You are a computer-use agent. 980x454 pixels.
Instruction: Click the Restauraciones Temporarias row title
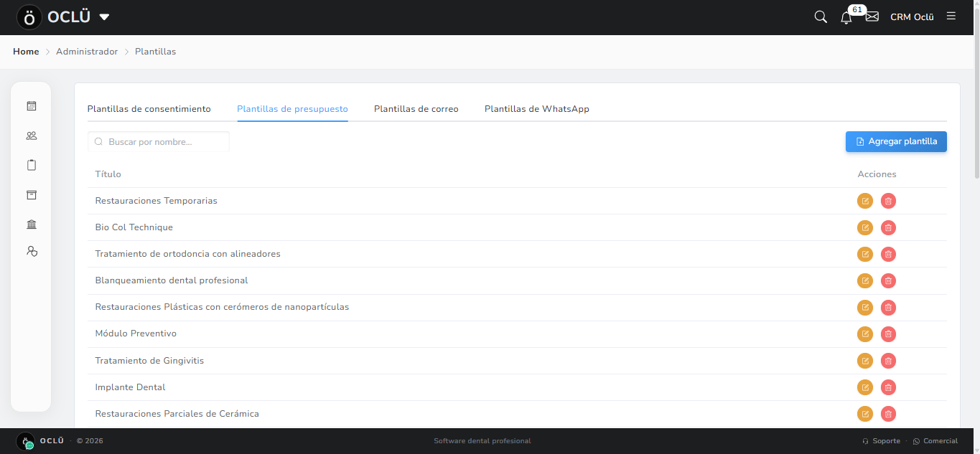click(157, 201)
